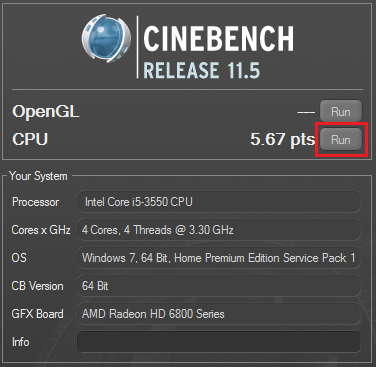Click the GFX Board label
The height and width of the screenshot is (367, 376).
click(x=37, y=314)
